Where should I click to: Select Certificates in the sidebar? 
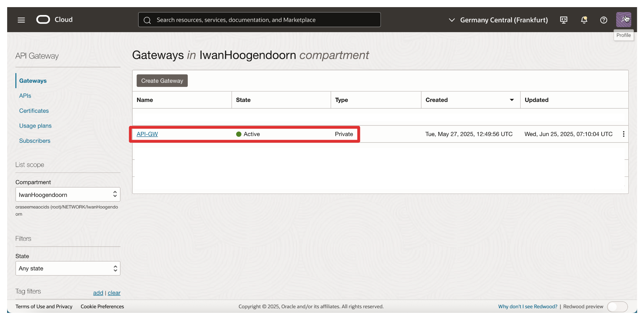(x=34, y=111)
